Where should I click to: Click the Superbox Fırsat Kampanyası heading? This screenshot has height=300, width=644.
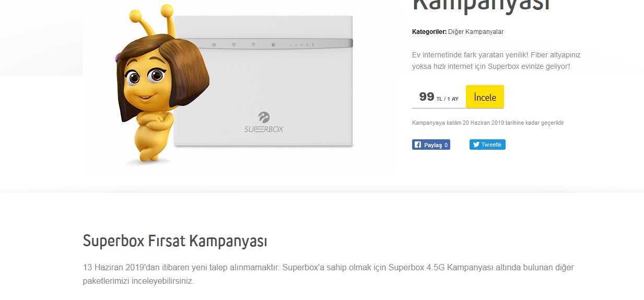tap(175, 241)
